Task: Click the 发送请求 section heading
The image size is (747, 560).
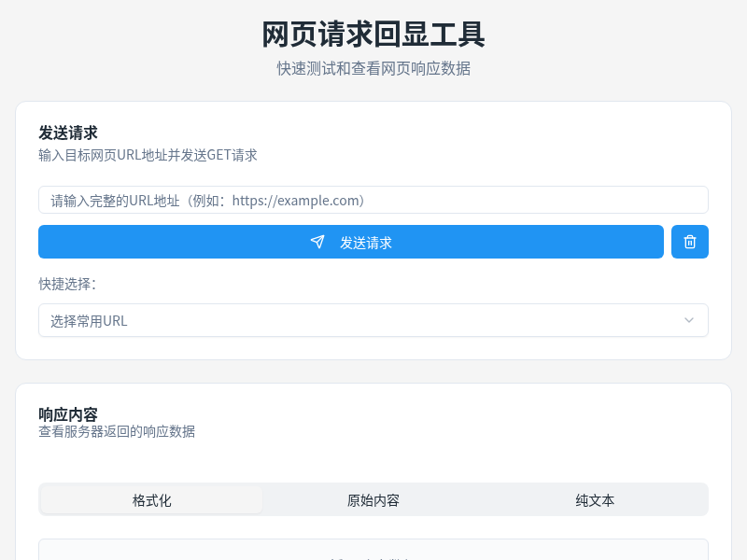Action: pos(66,133)
